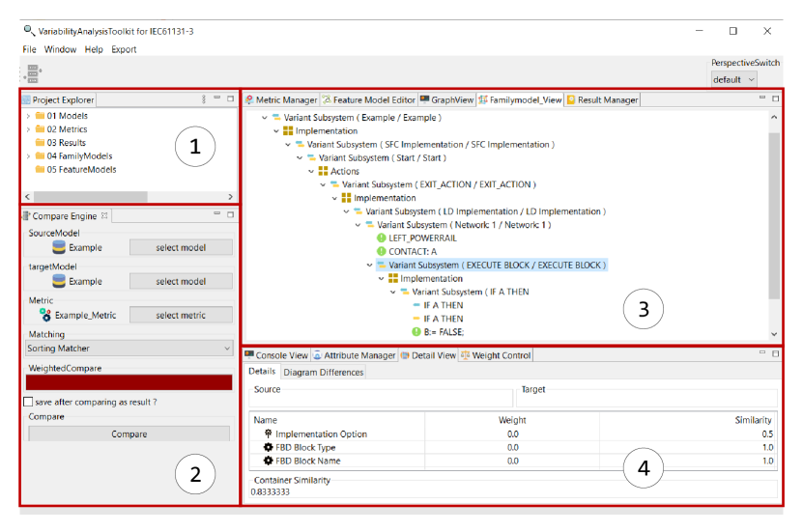The image size is (803, 532).
Task: Click the FBD Block Type gear icon
Action: [268, 447]
